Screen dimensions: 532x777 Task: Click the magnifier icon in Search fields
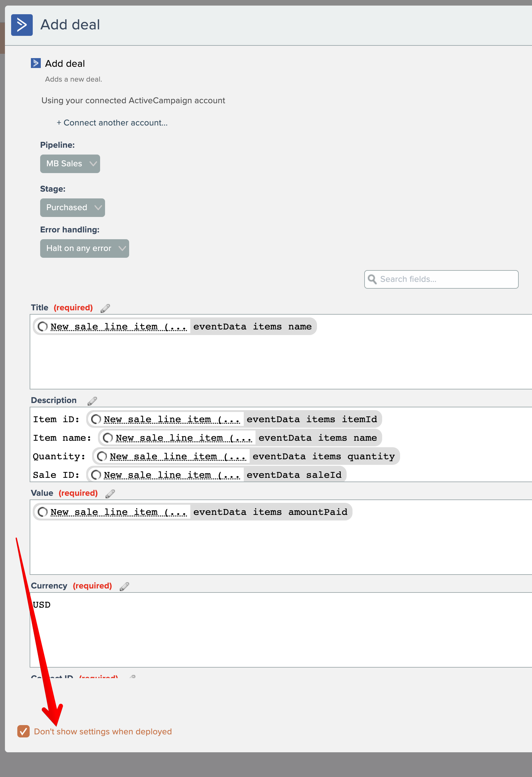[x=372, y=279]
